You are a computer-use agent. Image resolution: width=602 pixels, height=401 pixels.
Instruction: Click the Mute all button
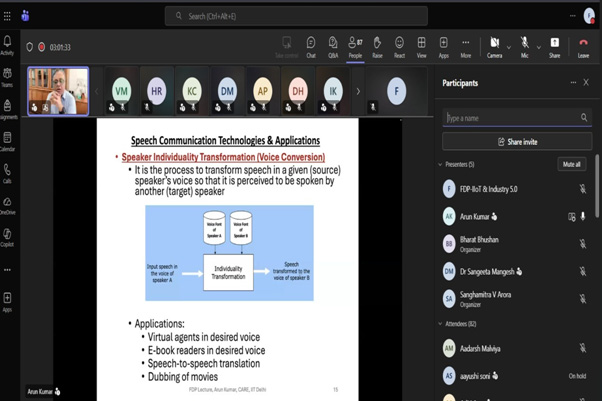(572, 164)
